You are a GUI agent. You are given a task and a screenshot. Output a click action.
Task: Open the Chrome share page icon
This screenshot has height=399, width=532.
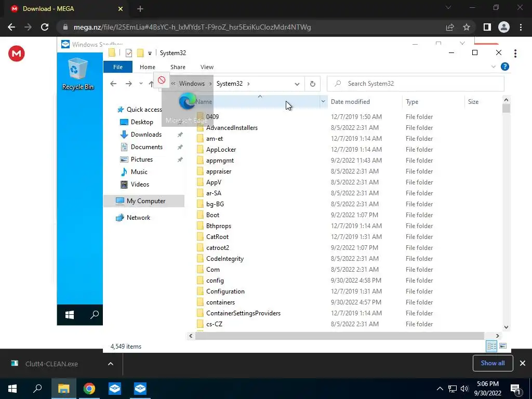[x=450, y=27]
